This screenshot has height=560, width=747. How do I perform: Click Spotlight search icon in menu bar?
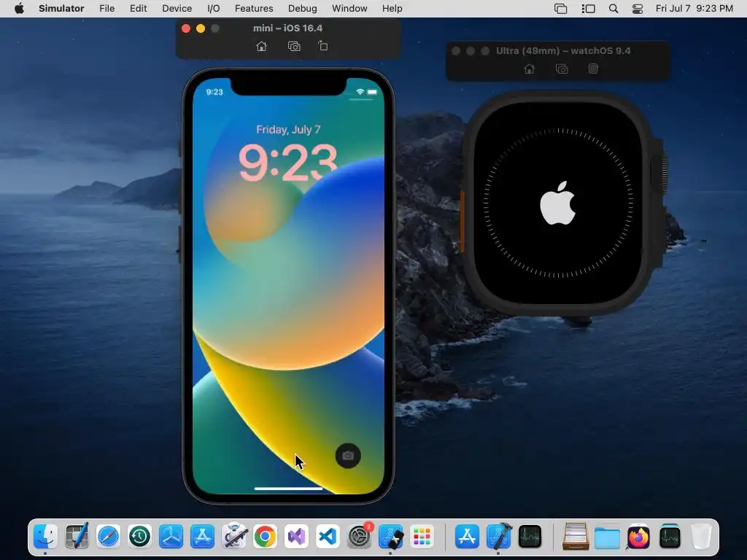pos(614,9)
